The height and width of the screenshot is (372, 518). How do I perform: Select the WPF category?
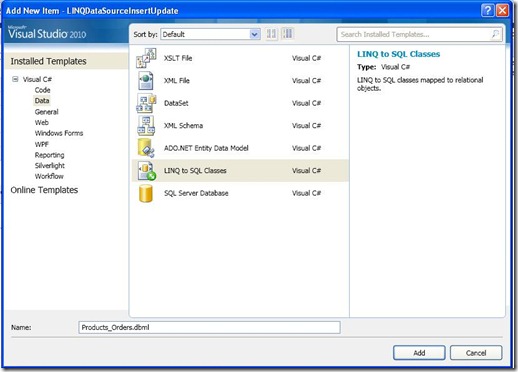click(x=42, y=144)
